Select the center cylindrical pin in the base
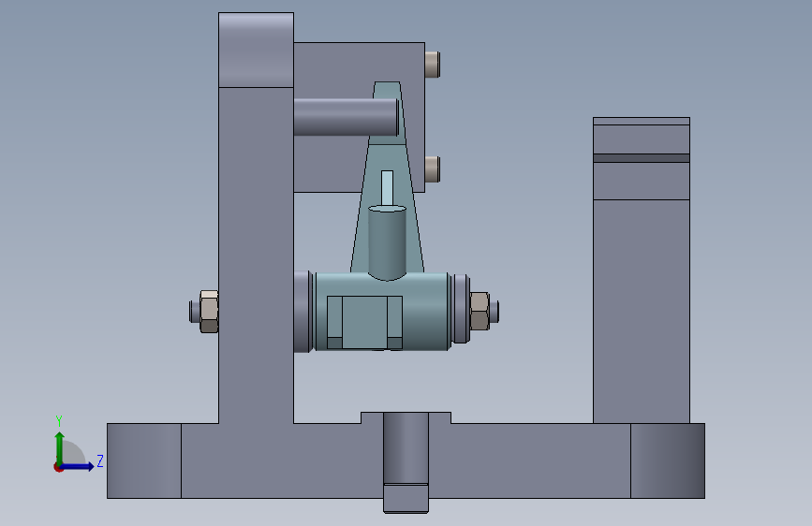Viewport: 812px width, 526px height. click(x=406, y=448)
